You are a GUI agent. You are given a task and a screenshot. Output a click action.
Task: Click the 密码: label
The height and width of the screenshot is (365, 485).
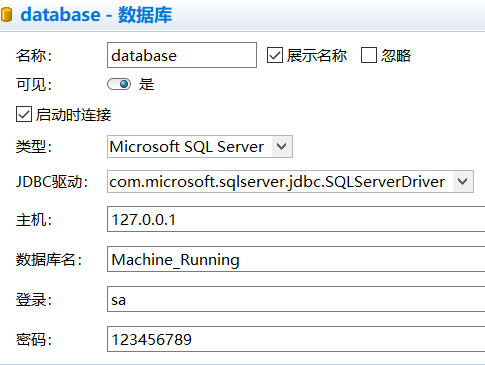point(34,339)
